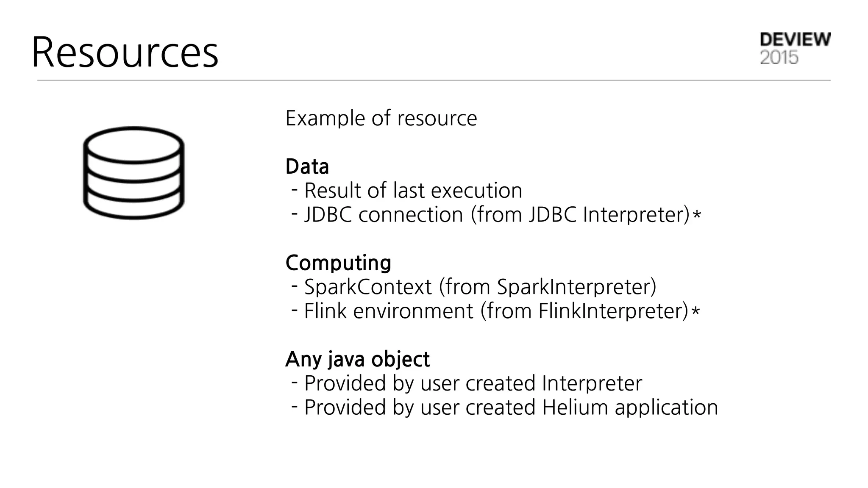This screenshot has width=868, height=488.
Task: Click the text (from FlinkInterpreter)
Action: (x=584, y=311)
